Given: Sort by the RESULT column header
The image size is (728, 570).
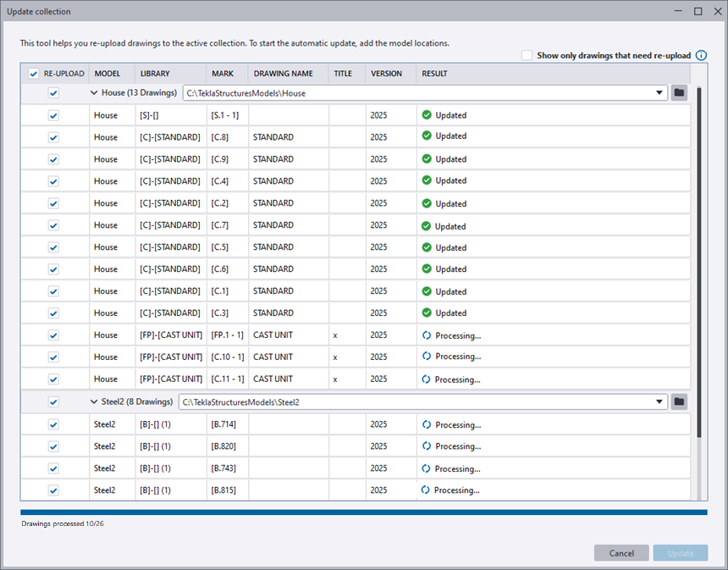Looking at the screenshot, I should pos(434,74).
